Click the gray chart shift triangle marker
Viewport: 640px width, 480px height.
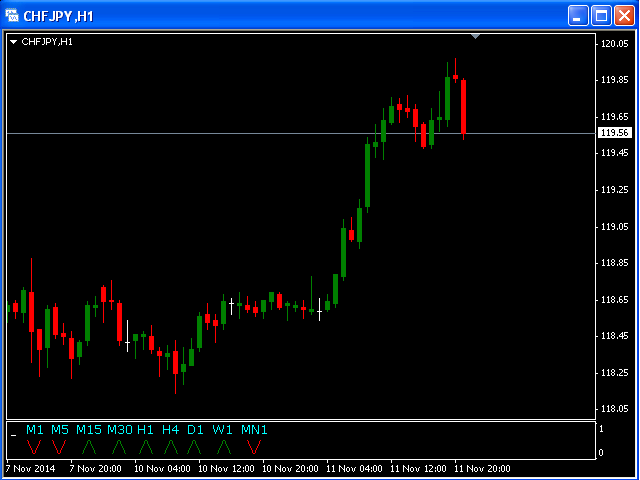[x=476, y=36]
